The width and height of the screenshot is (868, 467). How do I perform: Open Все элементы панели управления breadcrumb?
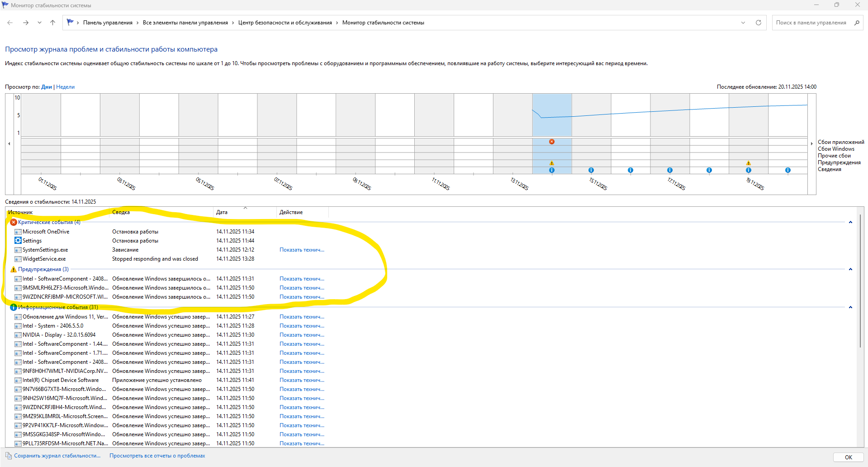point(185,23)
